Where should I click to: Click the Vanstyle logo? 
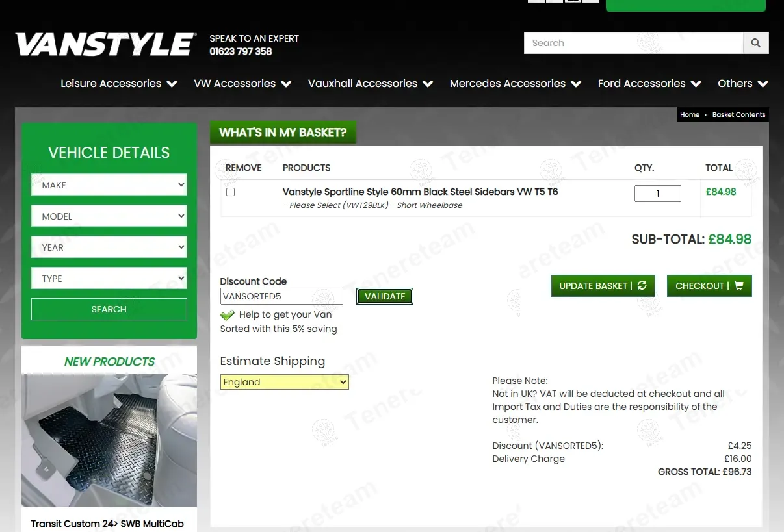(x=105, y=45)
